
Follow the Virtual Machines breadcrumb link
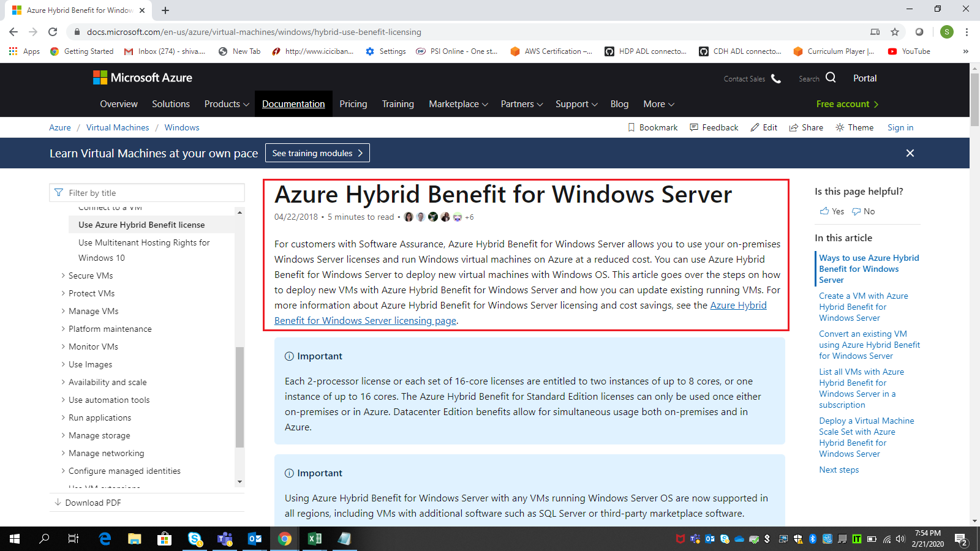click(118, 127)
